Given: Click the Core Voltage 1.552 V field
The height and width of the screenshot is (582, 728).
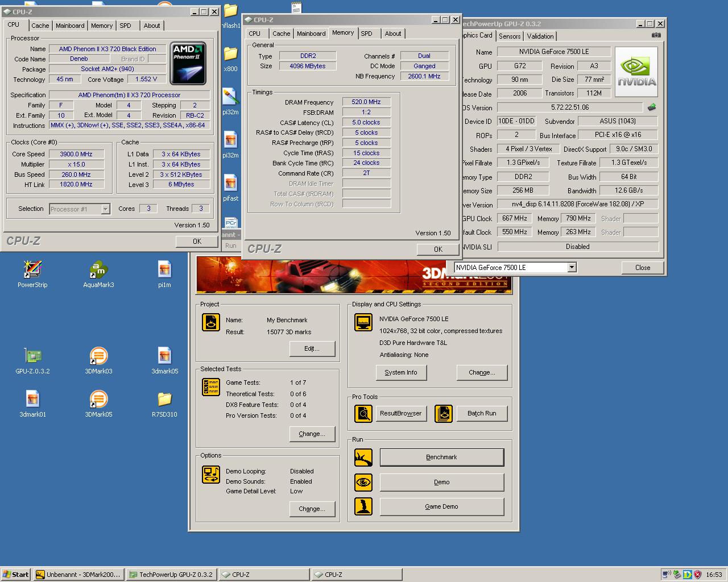Looking at the screenshot, I should coord(146,80).
